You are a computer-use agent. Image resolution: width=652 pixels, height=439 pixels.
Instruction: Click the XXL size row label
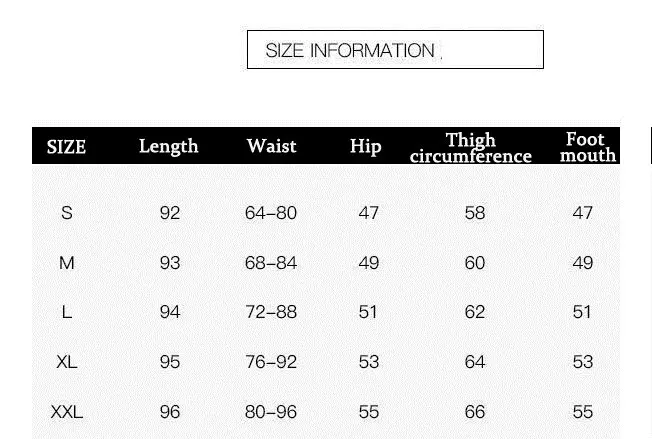tap(67, 412)
